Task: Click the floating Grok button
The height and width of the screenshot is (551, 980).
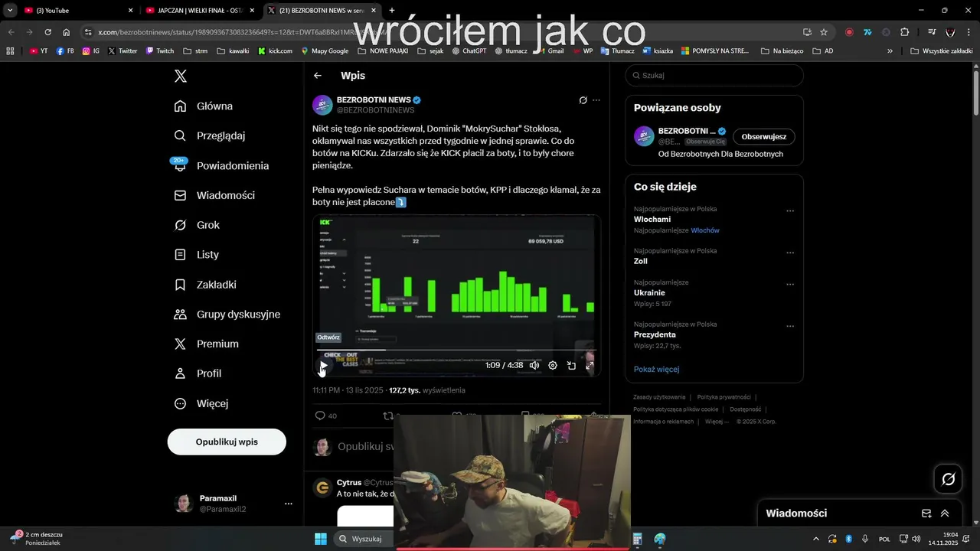Action: (948, 479)
